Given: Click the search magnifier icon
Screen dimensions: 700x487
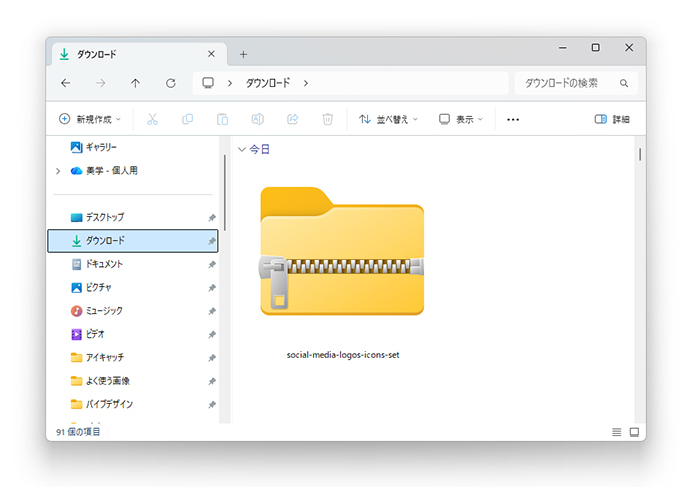Looking at the screenshot, I should (624, 83).
